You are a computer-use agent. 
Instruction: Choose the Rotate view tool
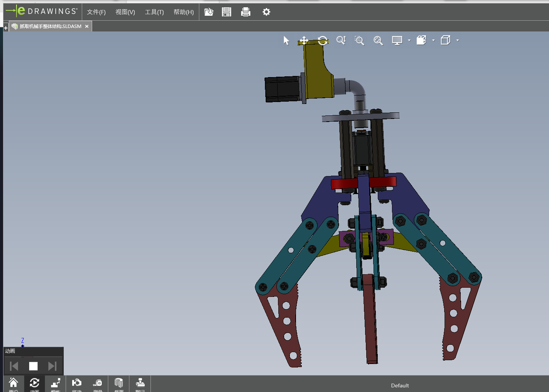[323, 41]
